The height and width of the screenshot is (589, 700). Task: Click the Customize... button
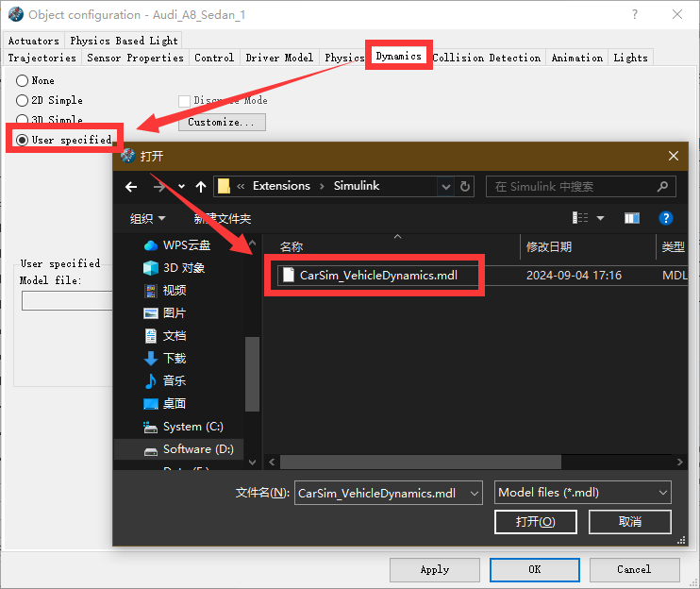click(x=222, y=122)
